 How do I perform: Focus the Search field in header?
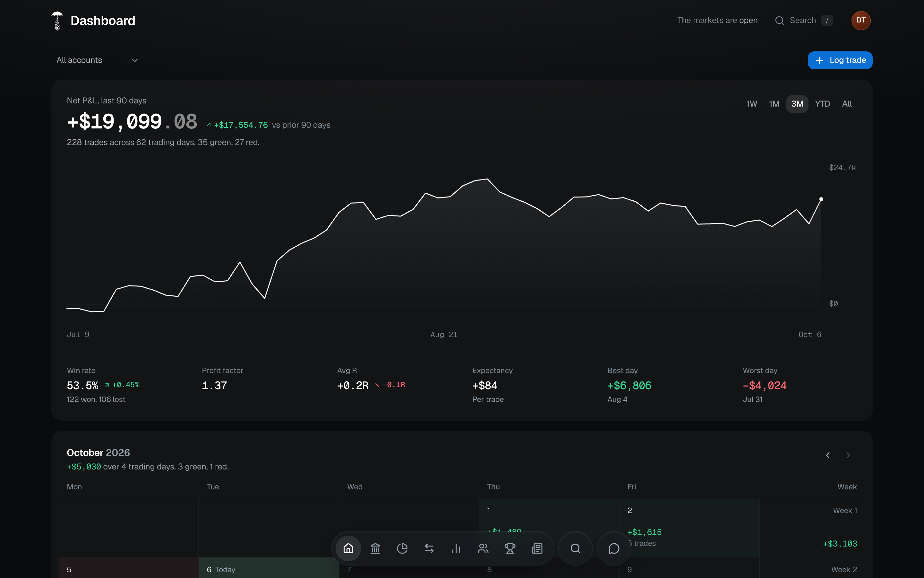[804, 21]
